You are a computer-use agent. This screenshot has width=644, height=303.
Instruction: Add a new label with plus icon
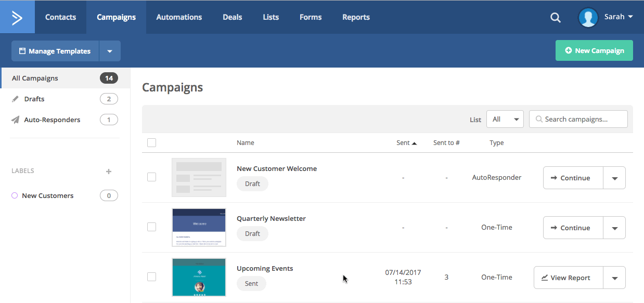(109, 172)
